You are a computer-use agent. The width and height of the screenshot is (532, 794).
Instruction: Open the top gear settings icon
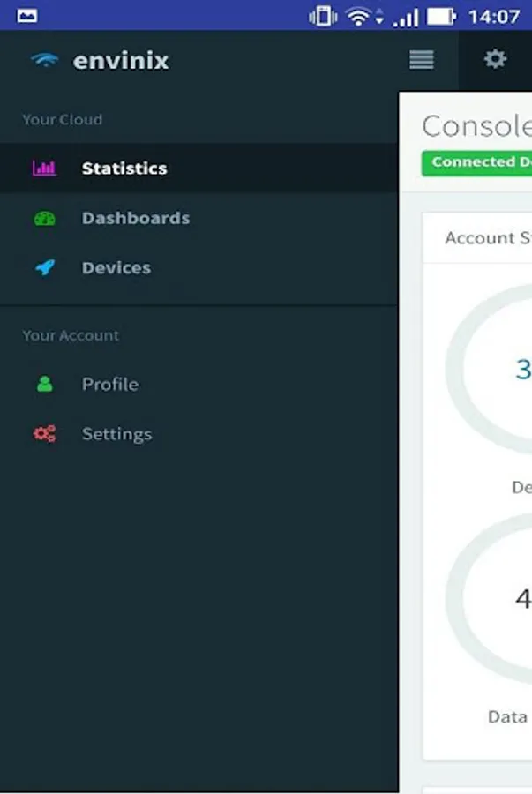(496, 60)
